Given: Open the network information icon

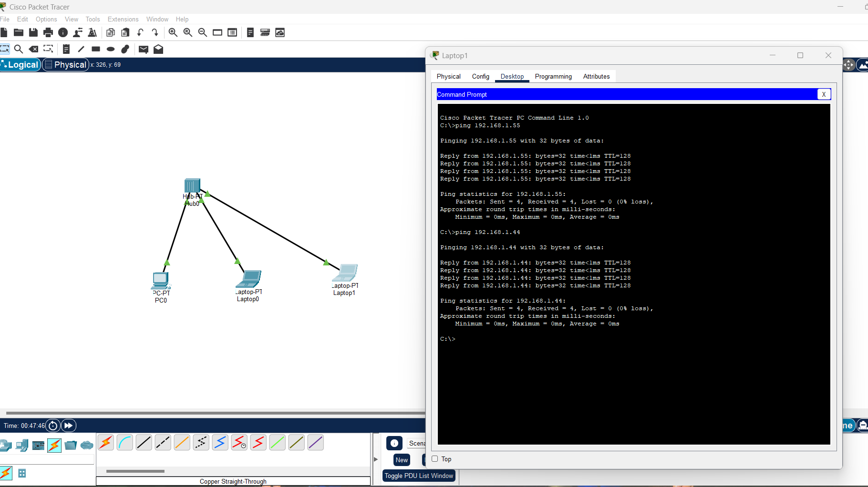Looking at the screenshot, I should [x=63, y=32].
